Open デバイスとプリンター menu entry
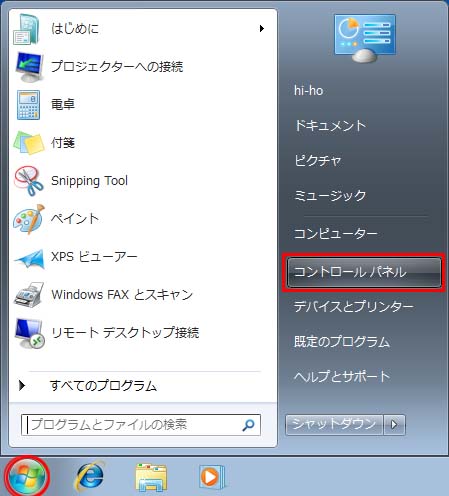The height and width of the screenshot is (496, 449). tap(354, 307)
